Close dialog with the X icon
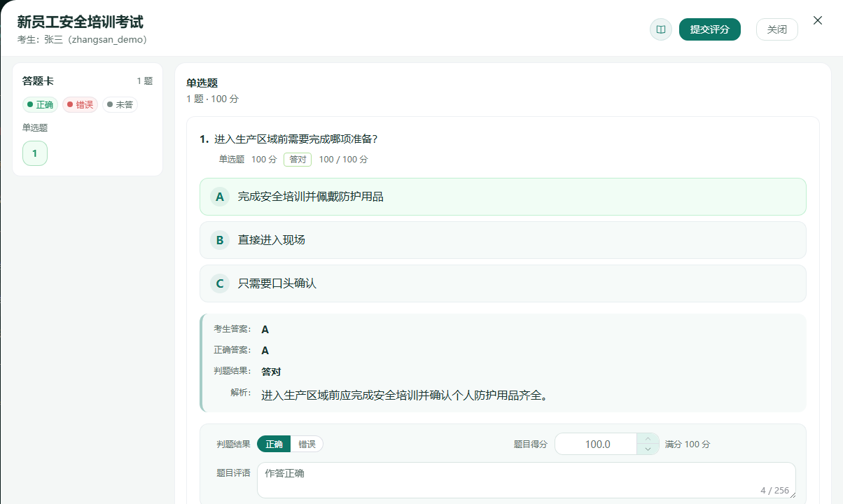Image resolution: width=843 pixels, height=504 pixels. coord(817,20)
